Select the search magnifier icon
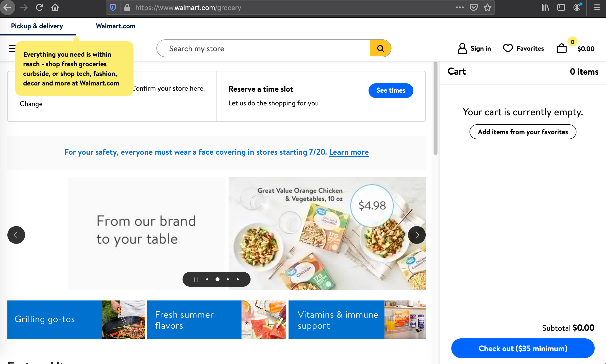The image size is (606, 364). click(380, 48)
